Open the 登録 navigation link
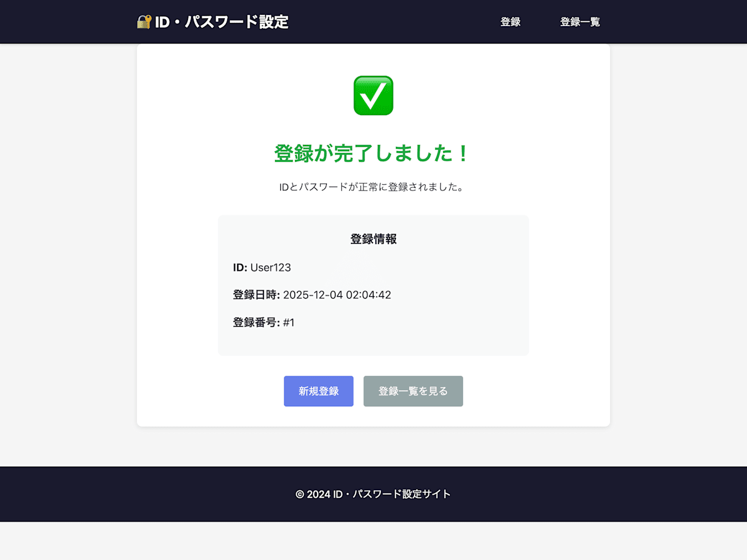 pyautogui.click(x=510, y=21)
